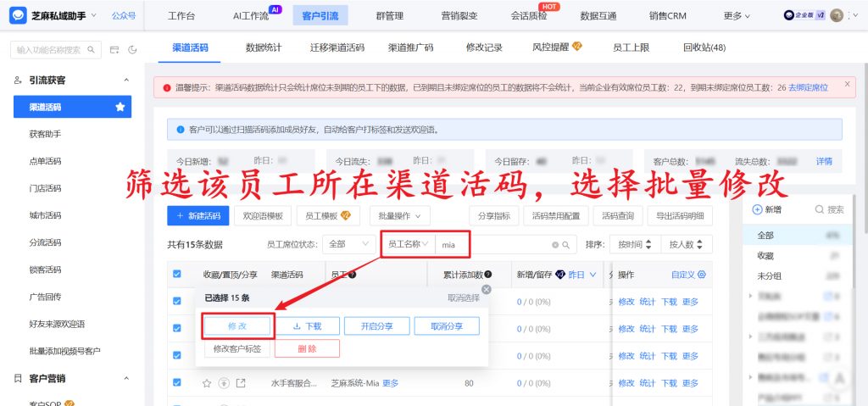Viewport: 868px width, 406px height.
Task: Click the help icon next to 员工 column header
Action: point(352,275)
